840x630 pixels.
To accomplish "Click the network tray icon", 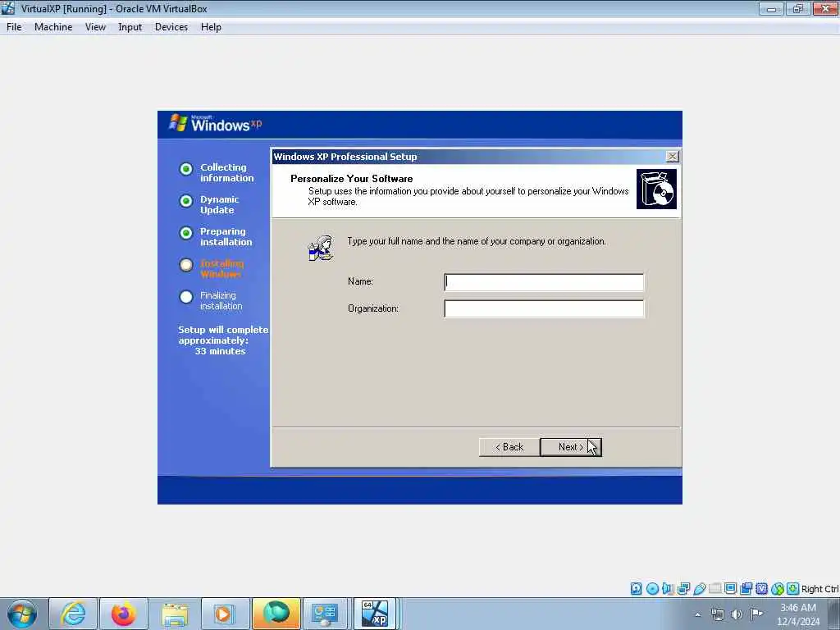I will tap(717, 614).
